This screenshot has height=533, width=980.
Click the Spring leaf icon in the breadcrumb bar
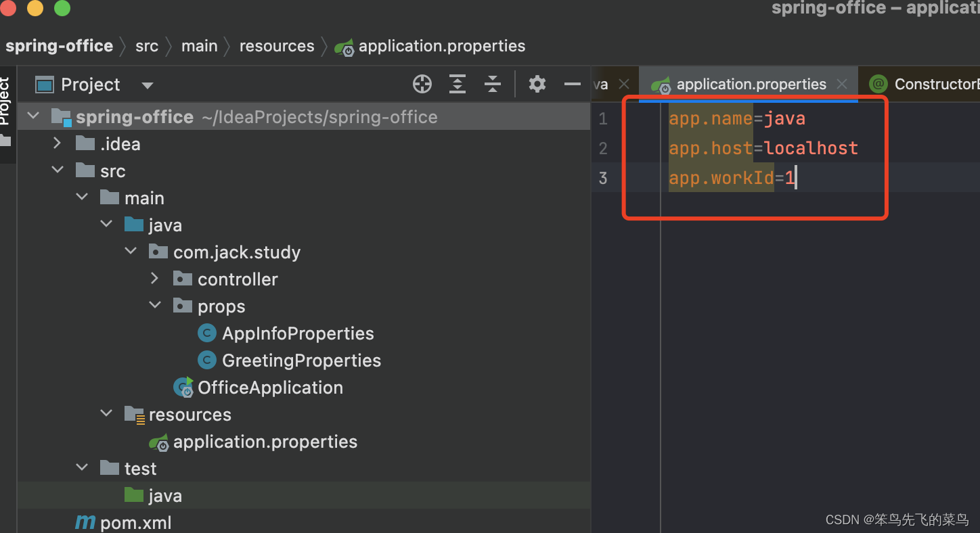click(344, 46)
